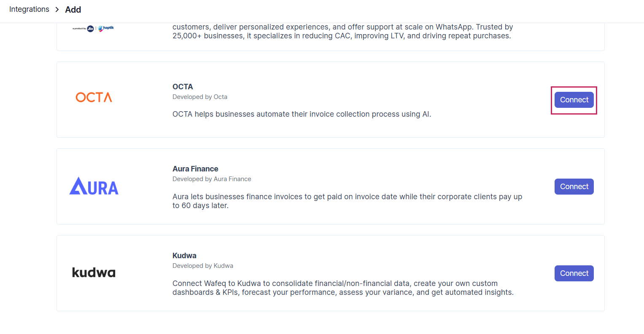
Task: Click the Jio Haptik logo
Action: pos(93,29)
